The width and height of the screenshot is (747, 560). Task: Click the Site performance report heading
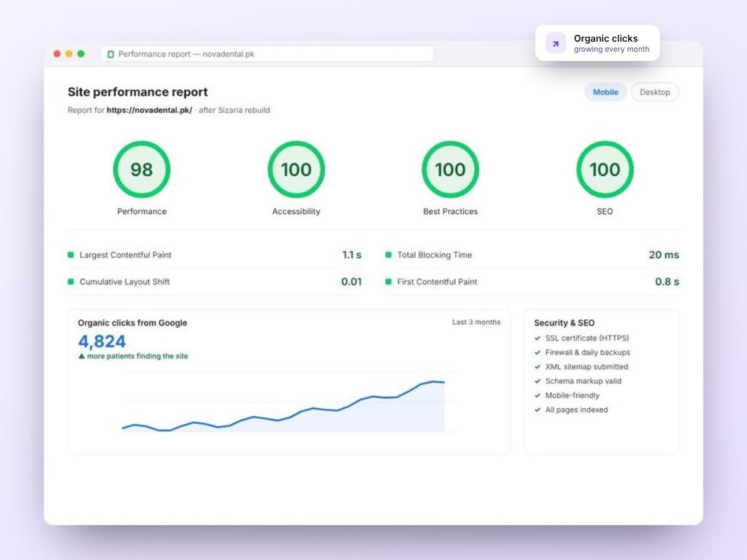(138, 92)
